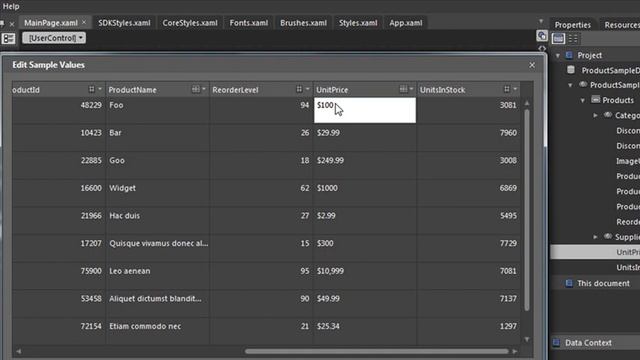
Task: Open the ProductName column type dropdown arrow
Action: (x=204, y=89)
